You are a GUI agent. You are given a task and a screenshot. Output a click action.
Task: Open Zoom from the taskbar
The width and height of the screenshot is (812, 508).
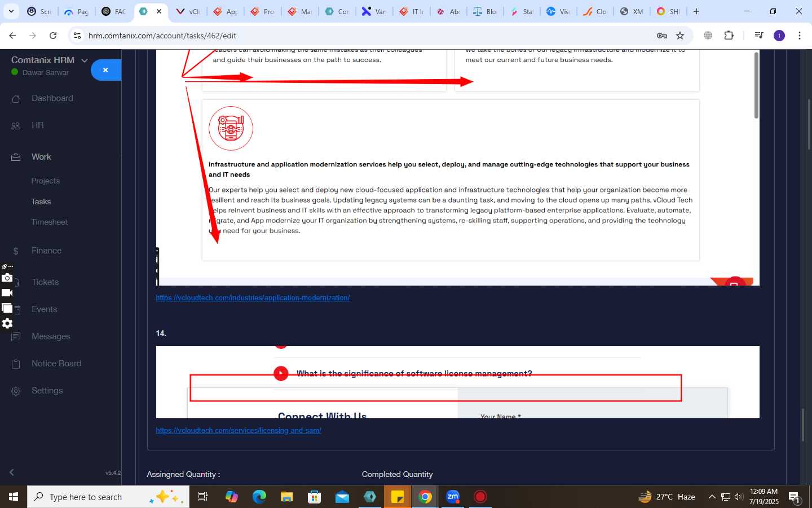453,497
